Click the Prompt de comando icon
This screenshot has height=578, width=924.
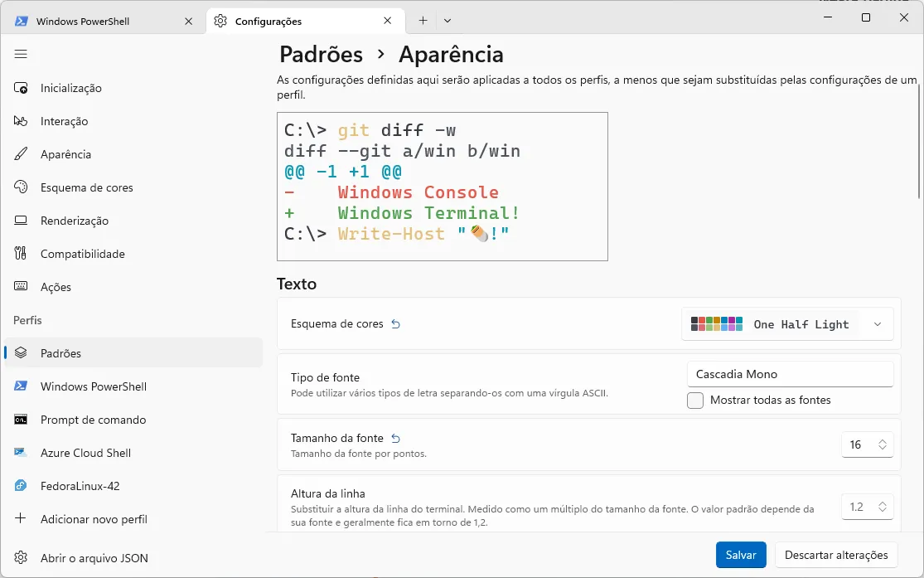(x=21, y=420)
